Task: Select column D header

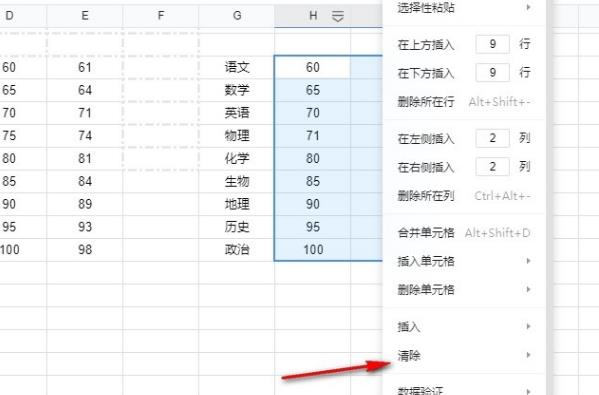Action: (23, 16)
